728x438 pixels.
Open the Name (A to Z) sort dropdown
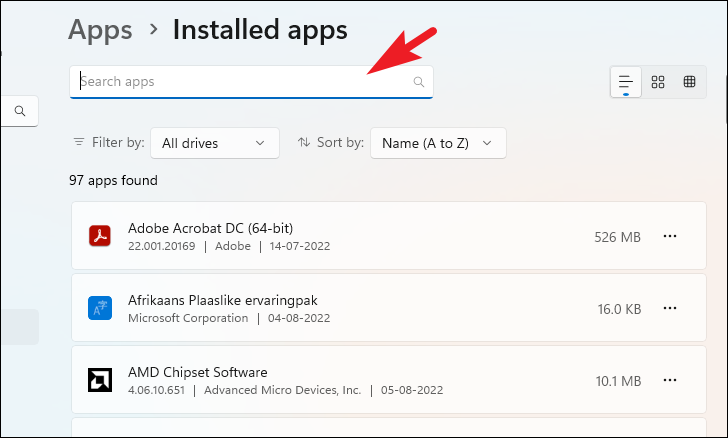438,143
